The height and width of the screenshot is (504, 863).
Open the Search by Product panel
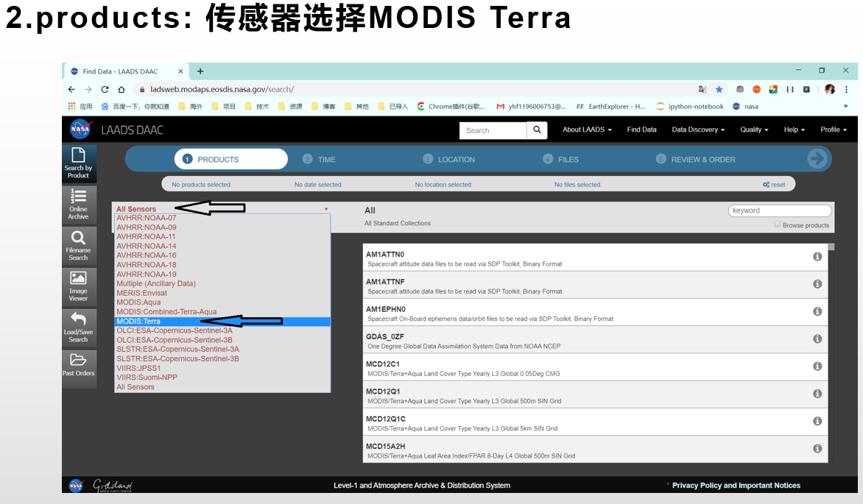[x=79, y=163]
